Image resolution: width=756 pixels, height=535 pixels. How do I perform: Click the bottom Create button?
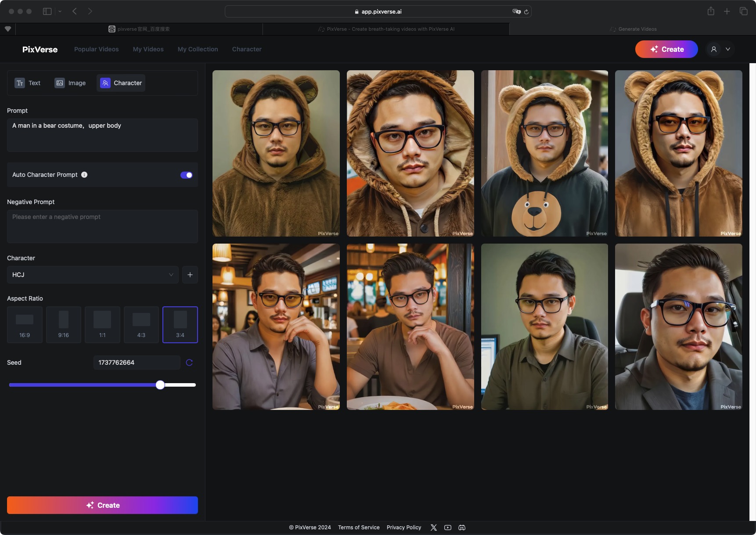pyautogui.click(x=102, y=505)
